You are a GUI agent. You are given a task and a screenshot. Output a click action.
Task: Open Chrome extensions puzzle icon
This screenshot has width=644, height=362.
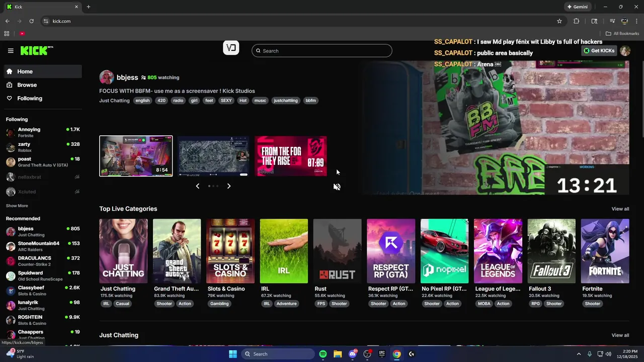(x=576, y=21)
